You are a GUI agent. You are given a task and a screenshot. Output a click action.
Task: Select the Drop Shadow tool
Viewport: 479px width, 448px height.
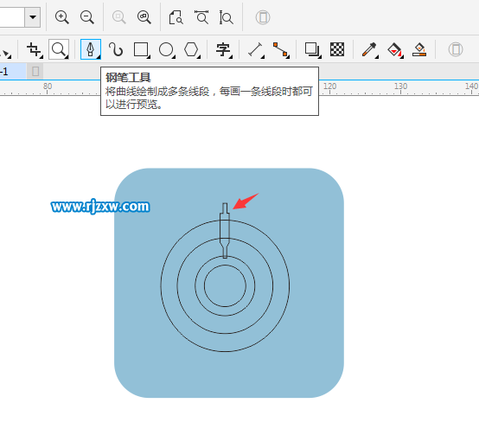[x=312, y=49]
